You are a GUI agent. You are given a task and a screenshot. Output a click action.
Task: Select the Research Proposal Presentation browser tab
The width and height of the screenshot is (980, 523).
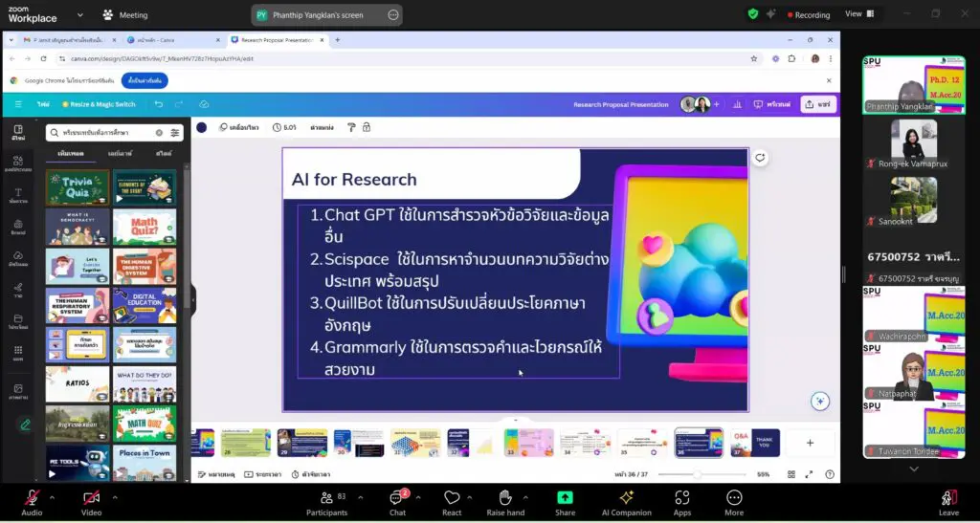click(277, 40)
